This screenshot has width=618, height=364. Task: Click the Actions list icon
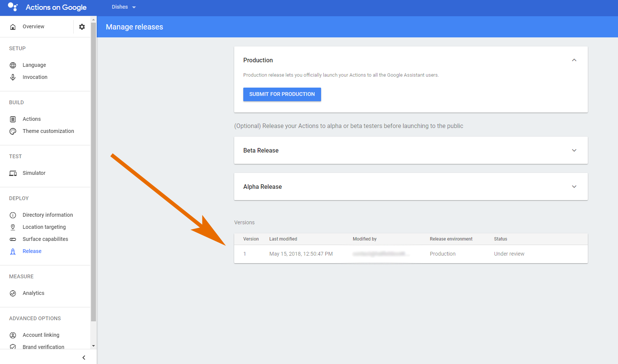tap(13, 119)
